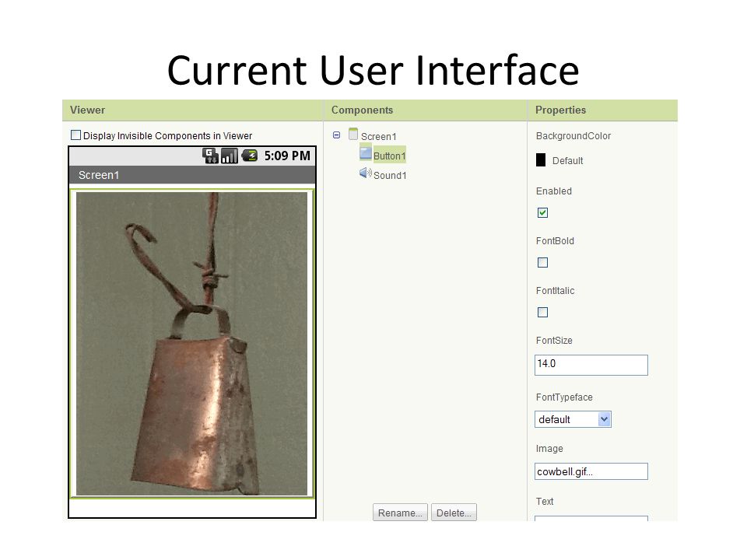The width and height of the screenshot is (747, 560).
Task: Open the BackgroundColor black swatch
Action: point(541,160)
